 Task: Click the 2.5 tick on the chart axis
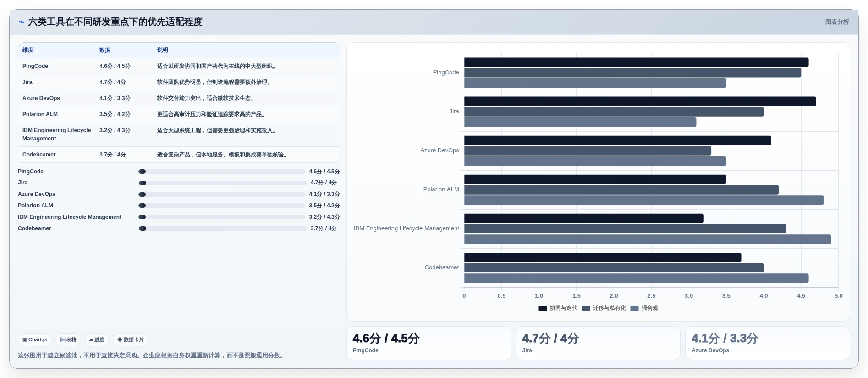651,296
